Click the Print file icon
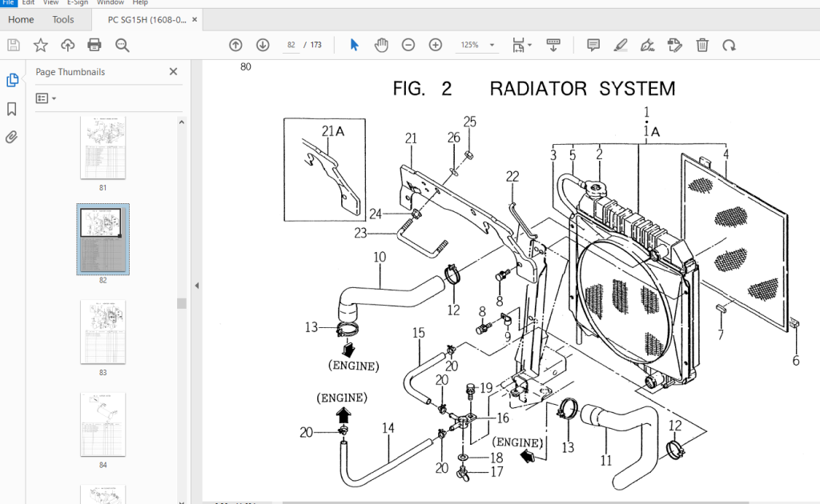Screen dimensions: 820x504 pyautogui.click(x=94, y=45)
